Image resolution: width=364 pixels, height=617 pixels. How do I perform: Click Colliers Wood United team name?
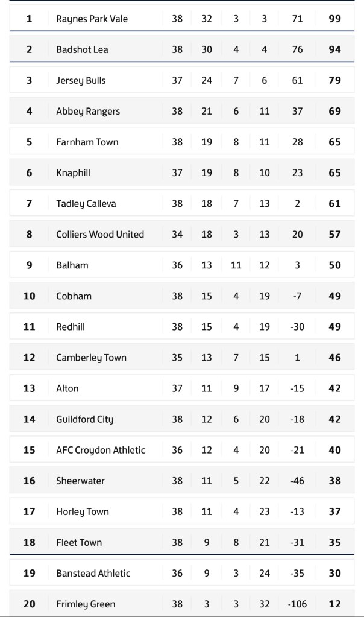coord(100,234)
